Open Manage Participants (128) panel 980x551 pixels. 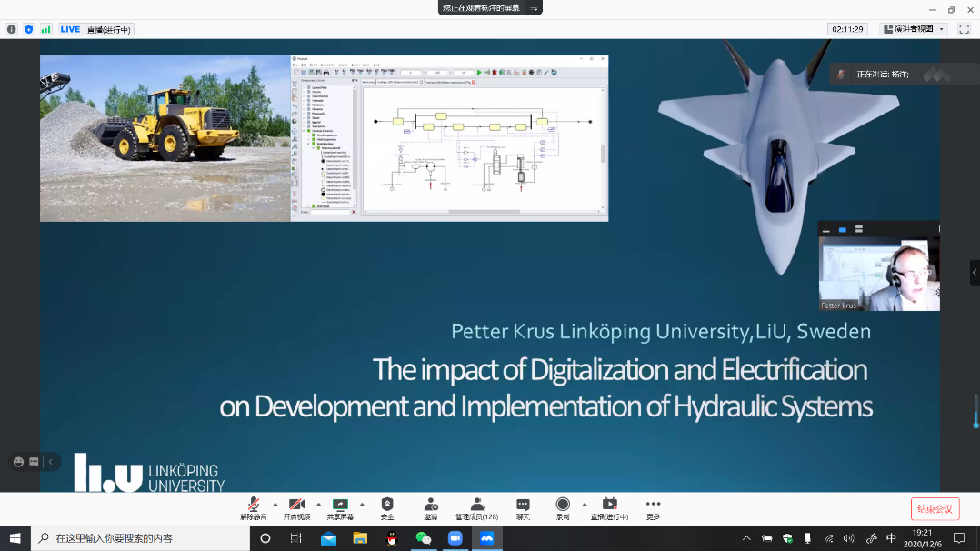click(x=477, y=506)
